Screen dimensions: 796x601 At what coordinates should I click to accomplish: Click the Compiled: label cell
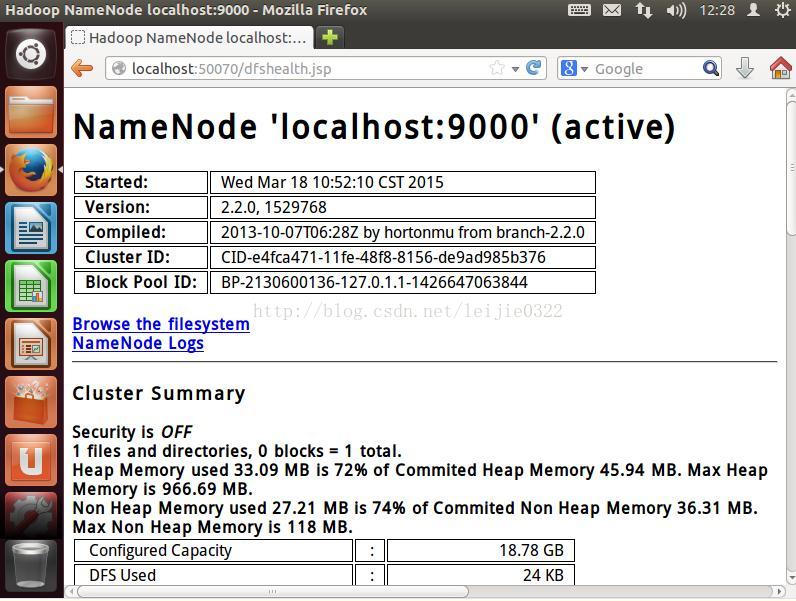141,232
